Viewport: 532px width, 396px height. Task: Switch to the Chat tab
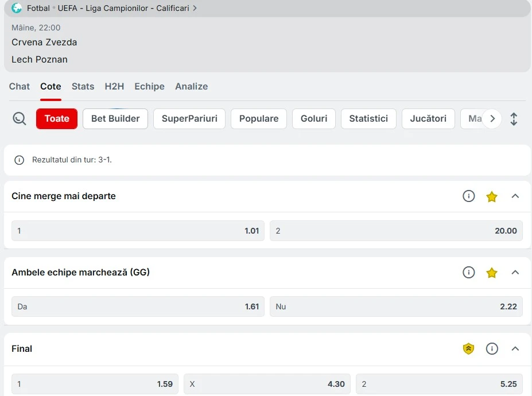(x=20, y=87)
